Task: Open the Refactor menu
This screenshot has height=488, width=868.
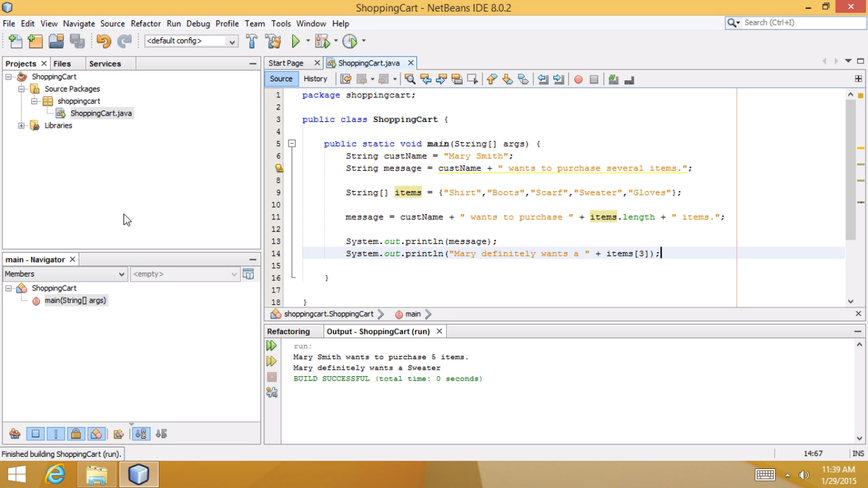Action: [146, 24]
